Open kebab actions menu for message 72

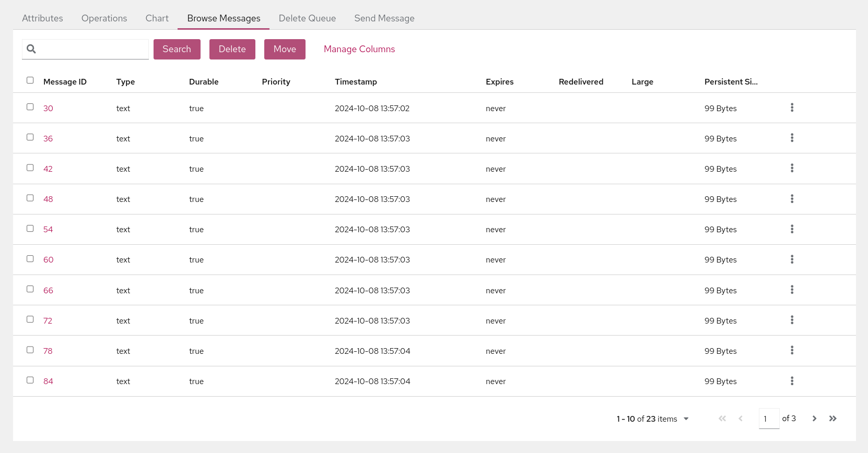pyautogui.click(x=792, y=320)
